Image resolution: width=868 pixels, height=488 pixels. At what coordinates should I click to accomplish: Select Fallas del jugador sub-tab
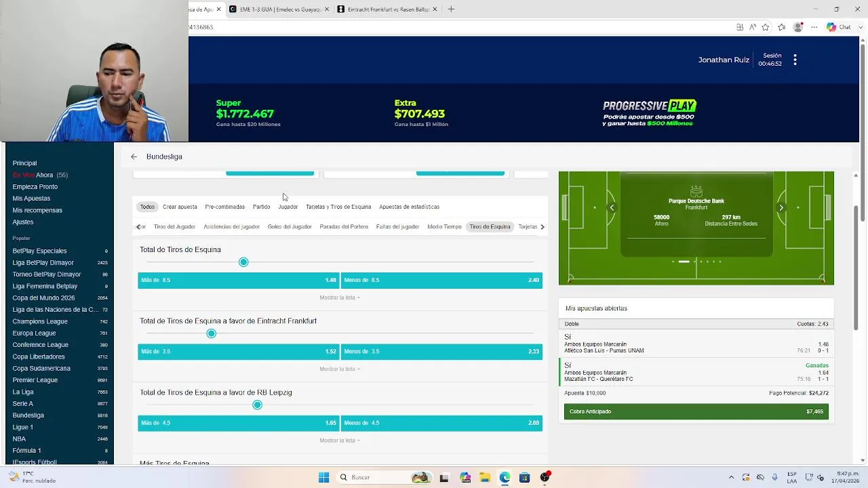click(397, 227)
